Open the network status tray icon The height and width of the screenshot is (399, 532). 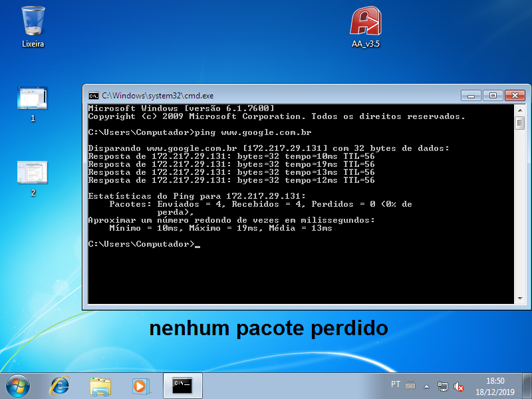pyautogui.click(x=442, y=386)
